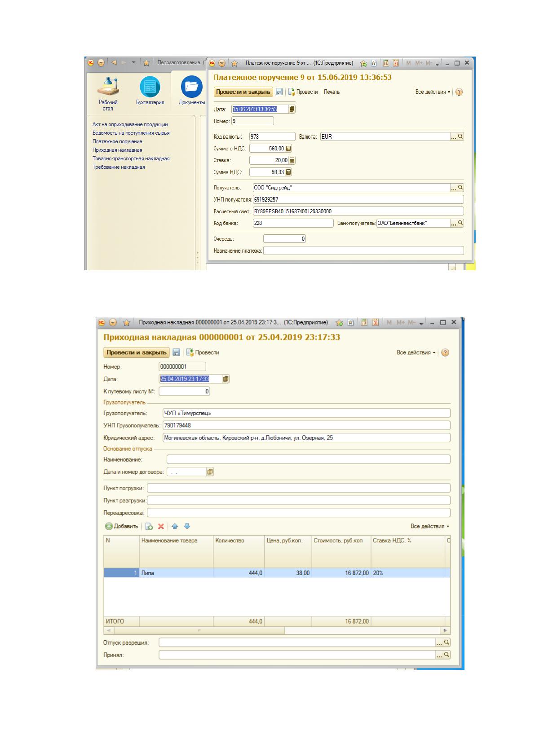Click Провести и закрыть in Приходная накладная
This screenshot has width=535, height=756.
[x=137, y=353]
